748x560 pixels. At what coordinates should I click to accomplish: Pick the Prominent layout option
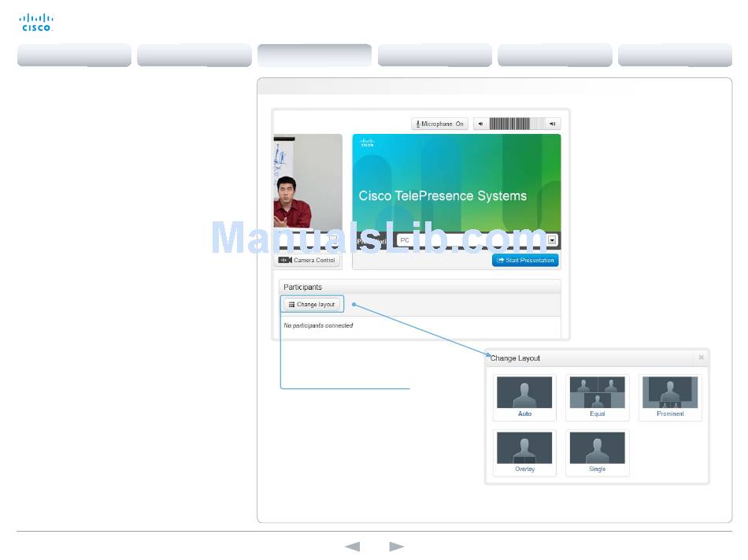pos(670,397)
